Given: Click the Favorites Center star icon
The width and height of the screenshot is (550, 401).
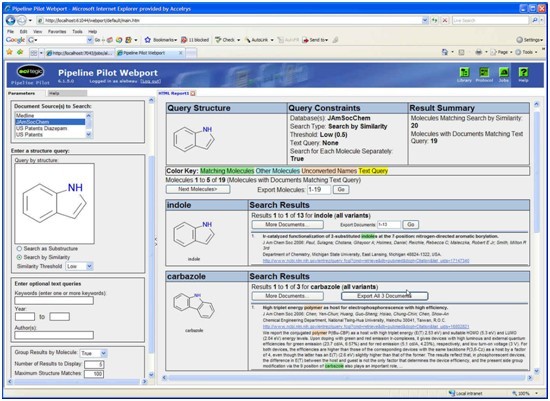Looking at the screenshot, I should (9, 52).
